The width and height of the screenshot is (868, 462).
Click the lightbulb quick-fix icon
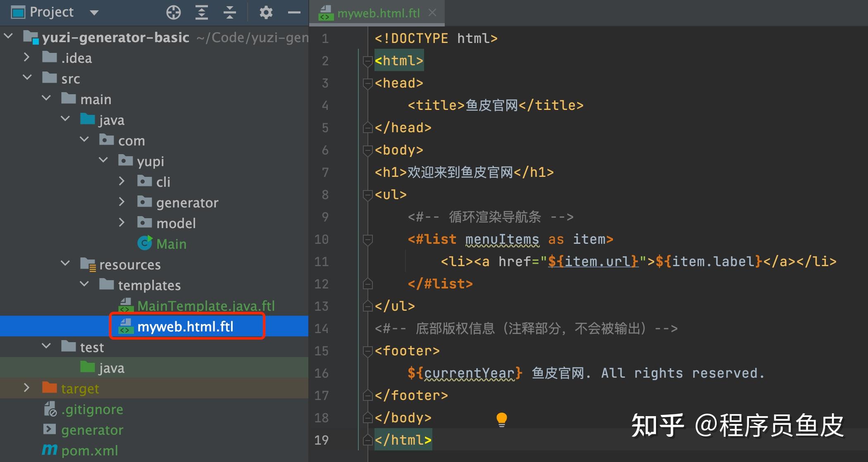point(501,419)
